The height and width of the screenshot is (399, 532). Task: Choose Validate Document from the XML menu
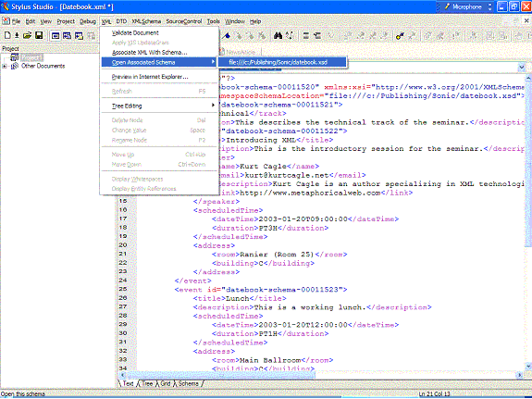[159, 33]
